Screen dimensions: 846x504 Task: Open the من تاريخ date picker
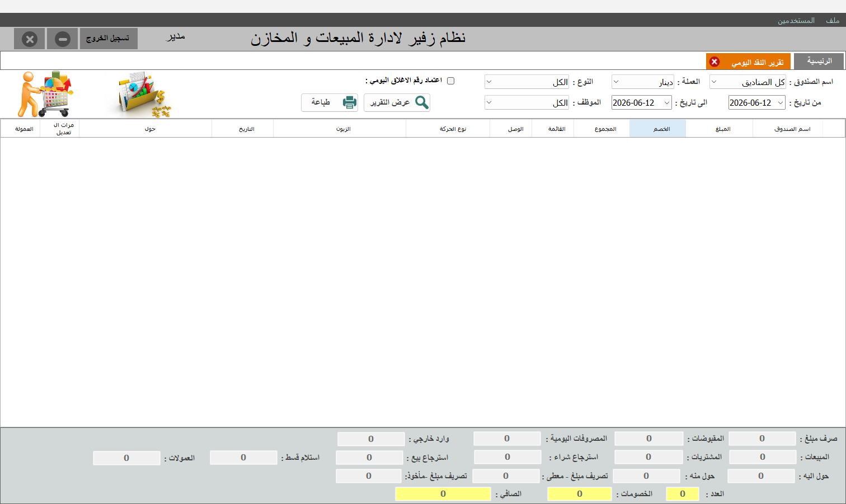[781, 102]
